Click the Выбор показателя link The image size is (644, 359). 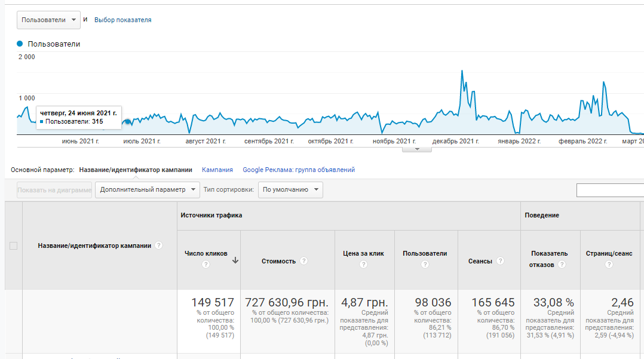click(123, 20)
